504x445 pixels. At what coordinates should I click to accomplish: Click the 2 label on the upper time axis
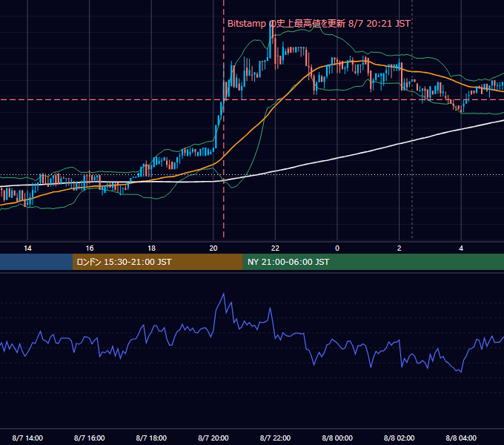399,248
